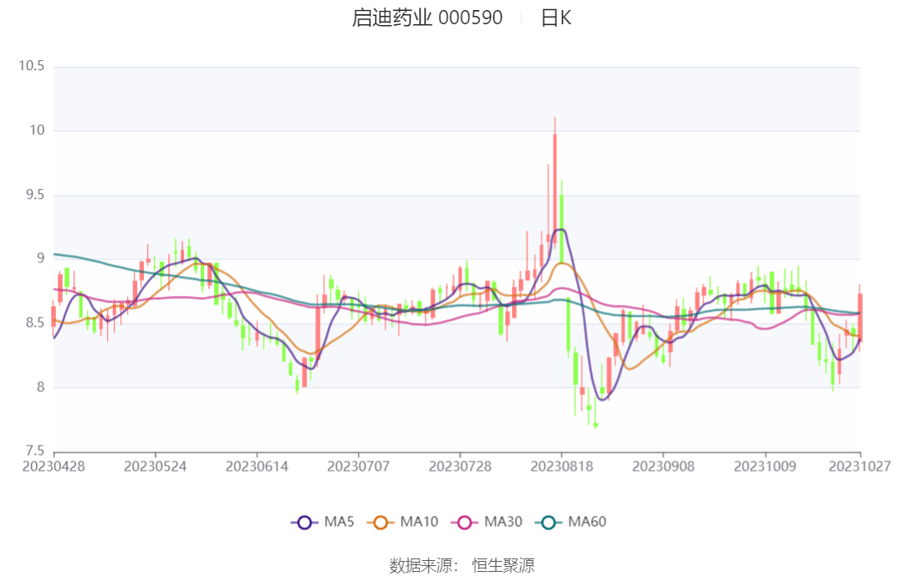Click the 20231027 x-axis date label
The image size is (924, 576).
click(860, 466)
